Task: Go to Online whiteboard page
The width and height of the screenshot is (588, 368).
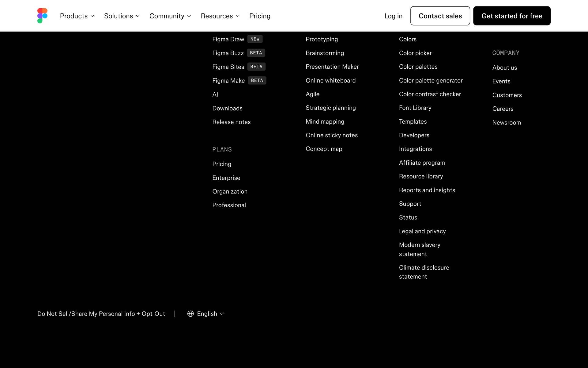Action: [x=330, y=80]
